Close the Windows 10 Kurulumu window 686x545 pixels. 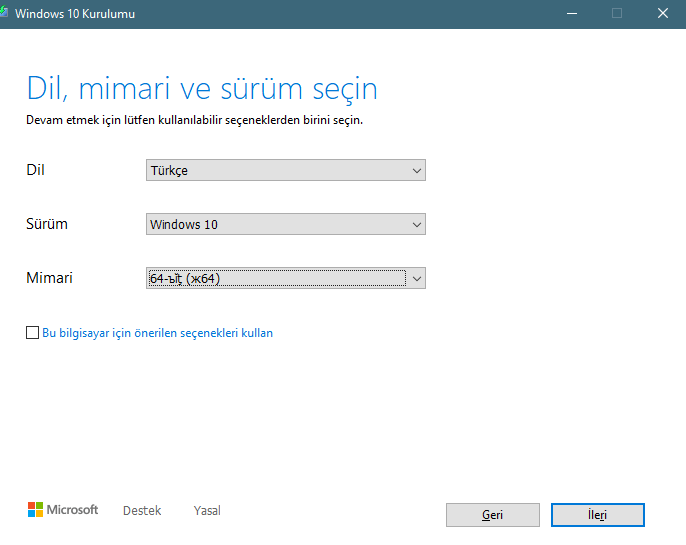[x=663, y=14]
